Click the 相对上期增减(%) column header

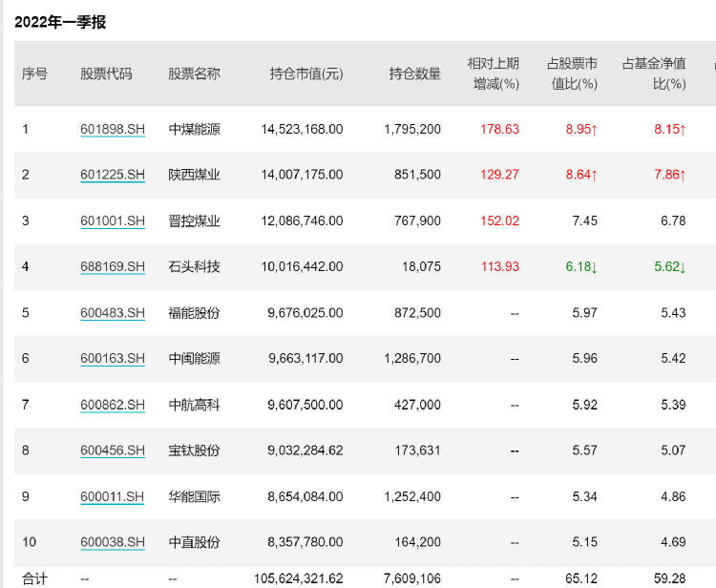point(494,73)
